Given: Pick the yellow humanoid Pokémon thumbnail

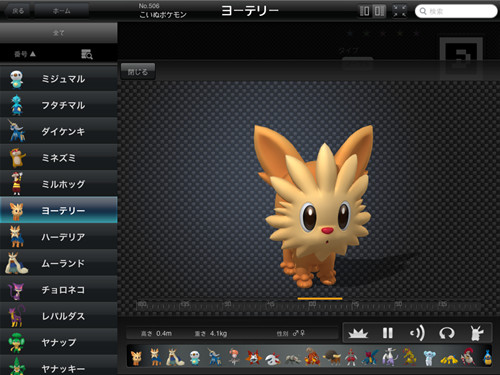Looking at the screenshot, I should tap(409, 357).
